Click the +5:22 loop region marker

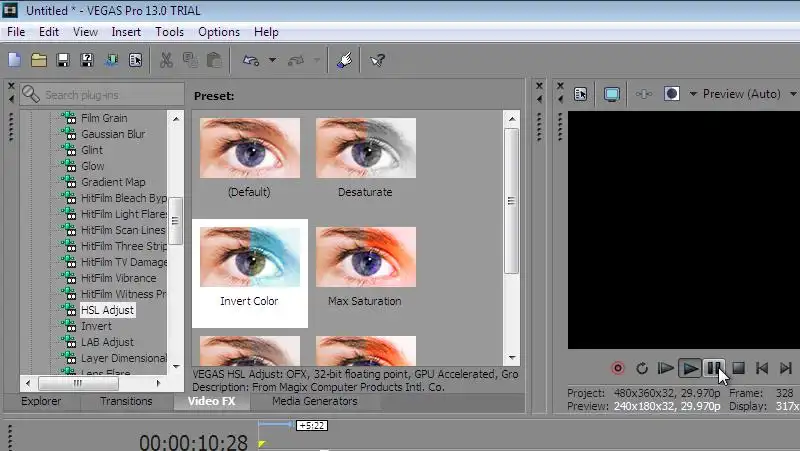click(x=312, y=425)
